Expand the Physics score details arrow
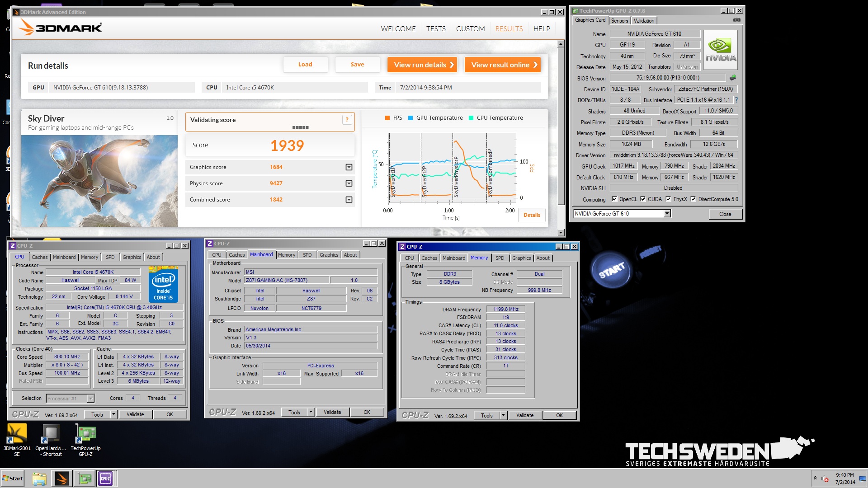This screenshot has height=488, width=868. (349, 183)
